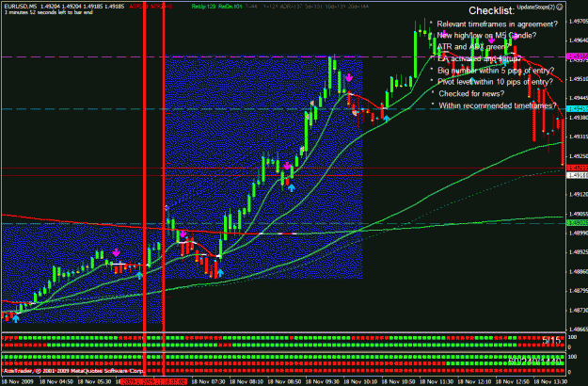Click the red price tag on price axis
Image resolution: width=588 pixels, height=386 pixels.
(x=577, y=168)
